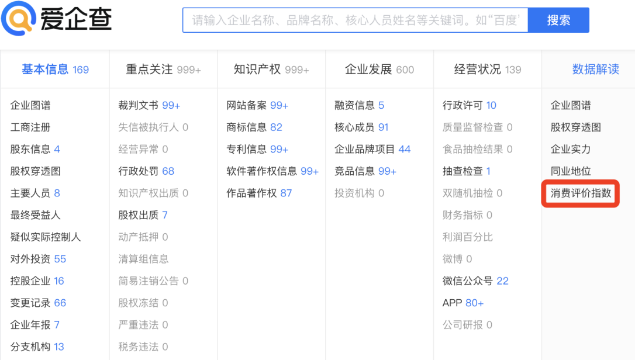Select the 知识产权 tab
The width and height of the screenshot is (635, 360).
(x=271, y=69)
